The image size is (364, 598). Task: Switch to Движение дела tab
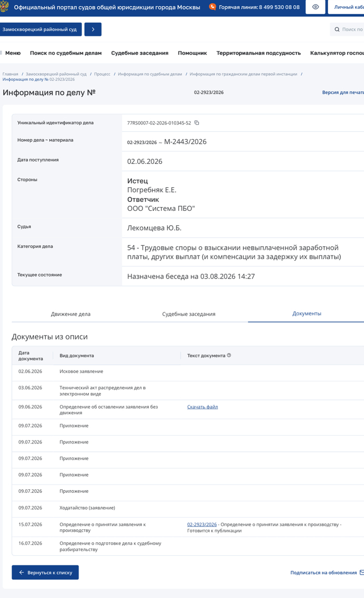[x=71, y=314]
